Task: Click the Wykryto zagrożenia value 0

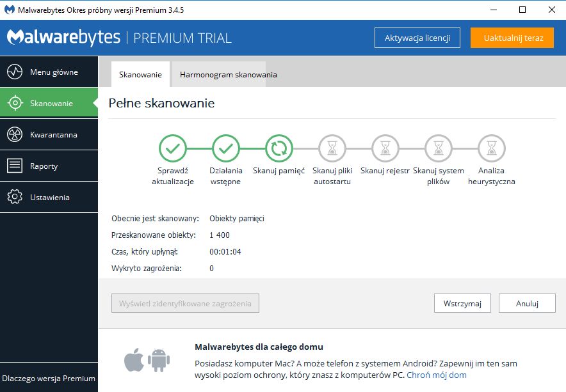Action: [211, 269]
